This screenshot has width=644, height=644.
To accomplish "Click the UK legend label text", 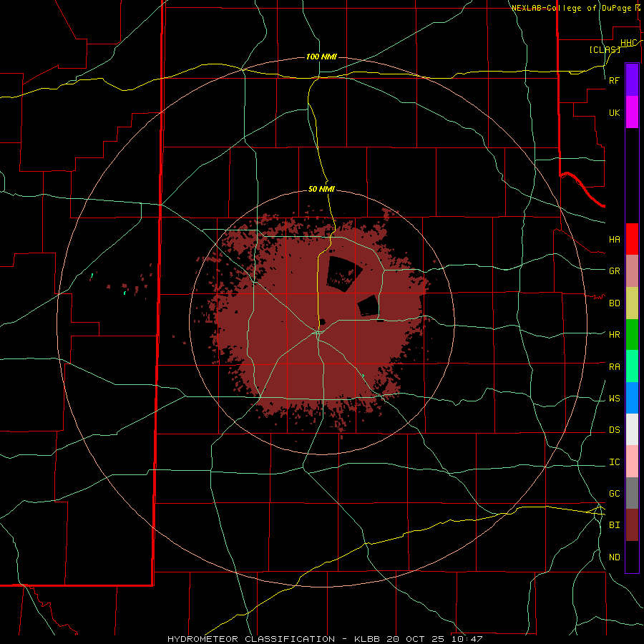I will [x=614, y=113].
